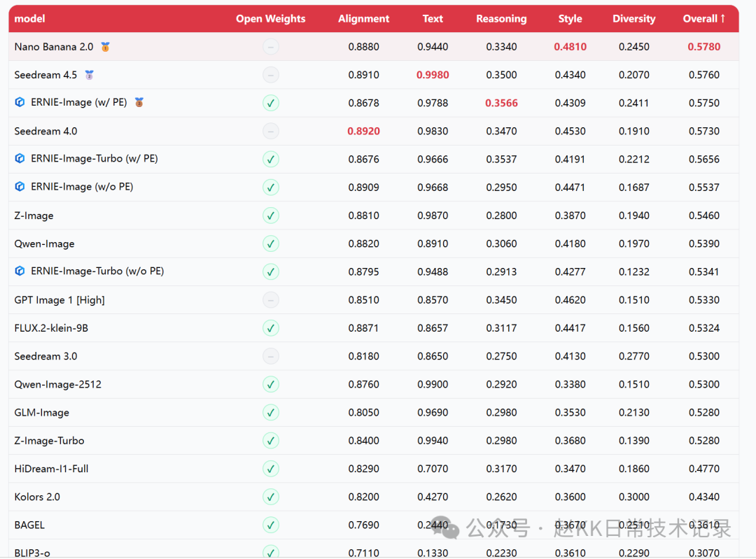756x559 pixels.
Task: Click HiDream-I1-Full Text value 0.7070
Action: click(433, 469)
